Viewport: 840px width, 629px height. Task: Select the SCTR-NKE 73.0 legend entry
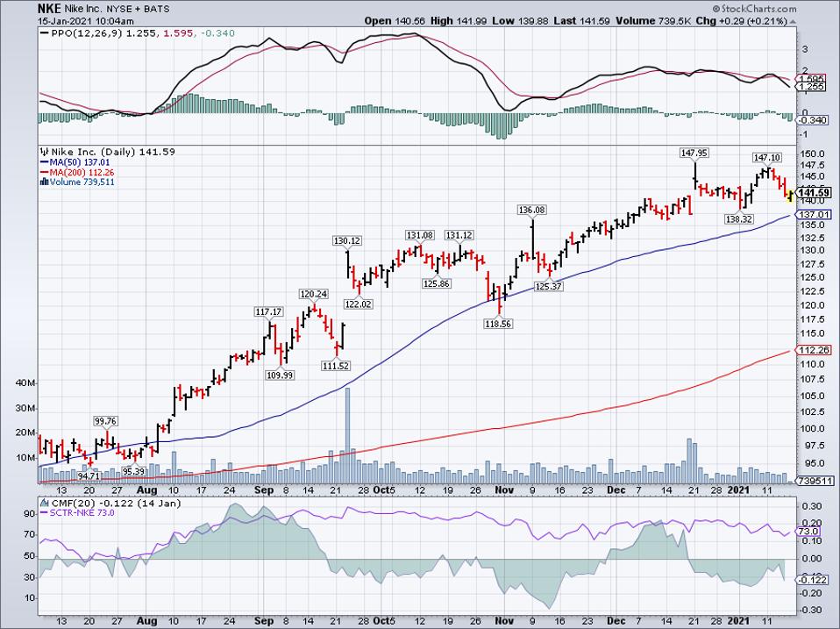(82, 512)
